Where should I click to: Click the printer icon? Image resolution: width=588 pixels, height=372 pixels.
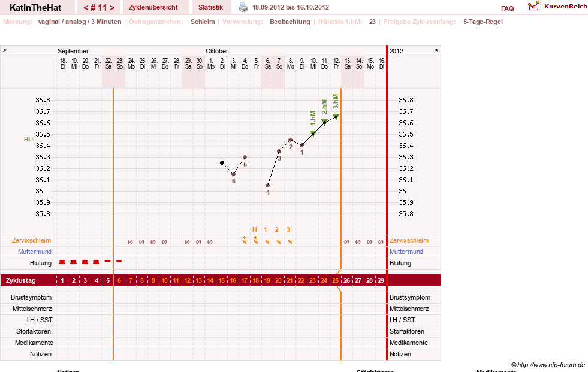243,7
